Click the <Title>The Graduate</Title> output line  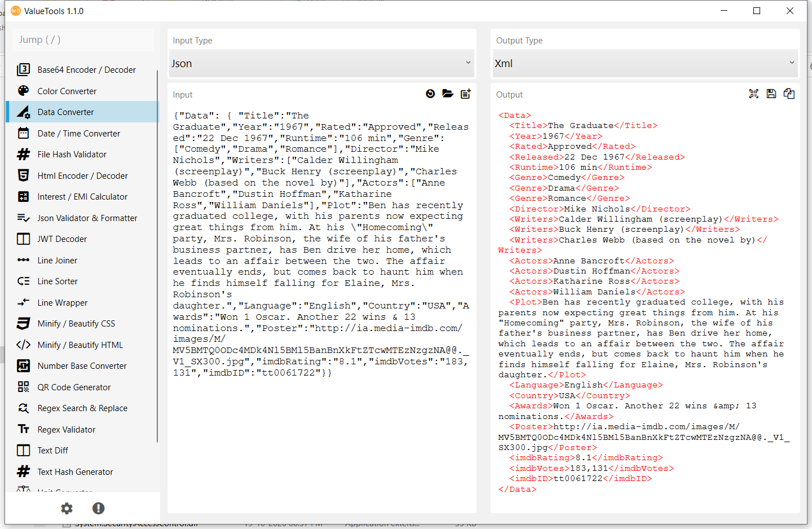coord(584,126)
